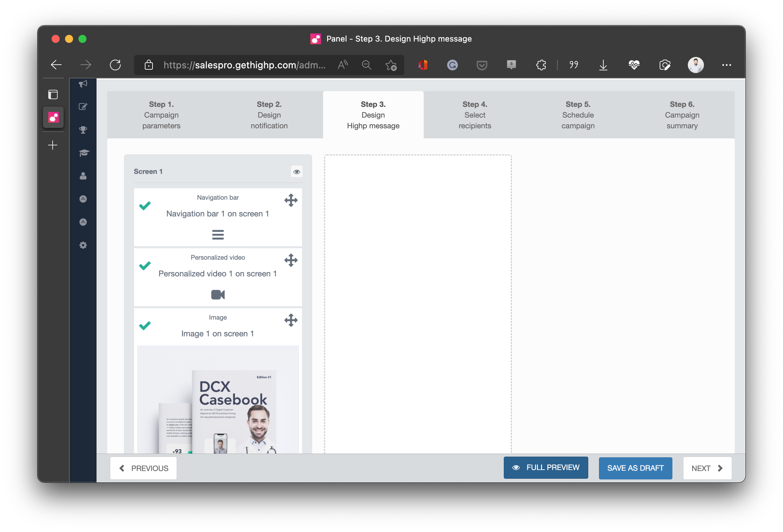Image resolution: width=783 pixels, height=532 pixels.
Task: Open the user person icon in sidebar
Action: click(x=83, y=176)
